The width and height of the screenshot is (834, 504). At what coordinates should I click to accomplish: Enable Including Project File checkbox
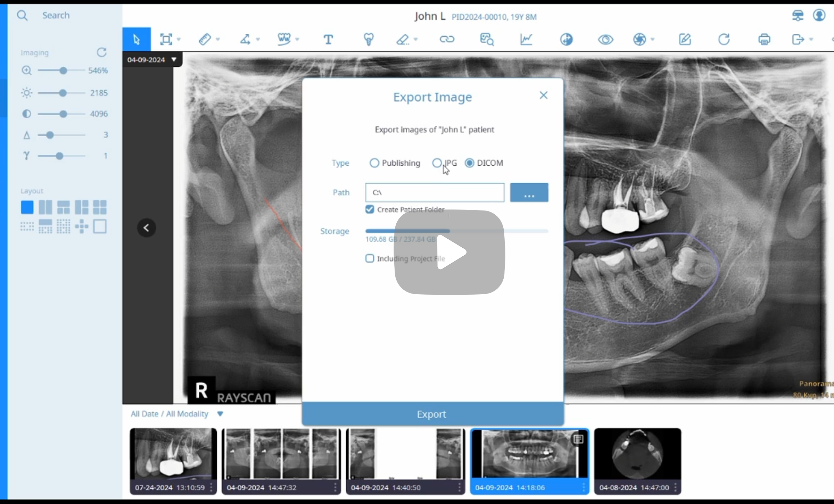coord(370,258)
